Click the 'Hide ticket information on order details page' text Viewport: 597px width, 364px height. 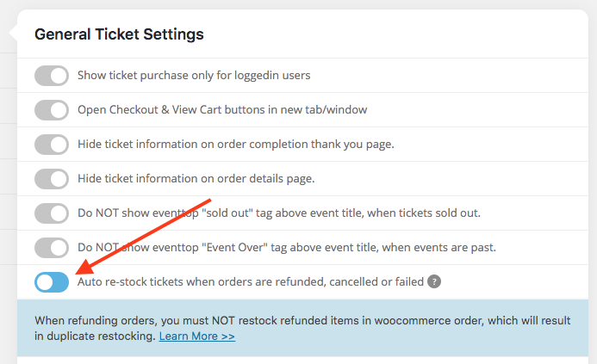196,179
